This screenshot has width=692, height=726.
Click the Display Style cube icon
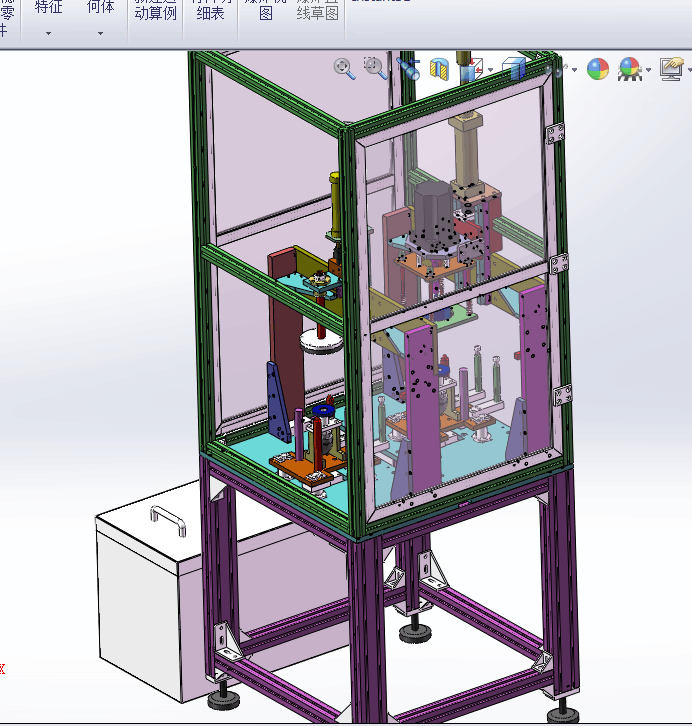pos(513,69)
